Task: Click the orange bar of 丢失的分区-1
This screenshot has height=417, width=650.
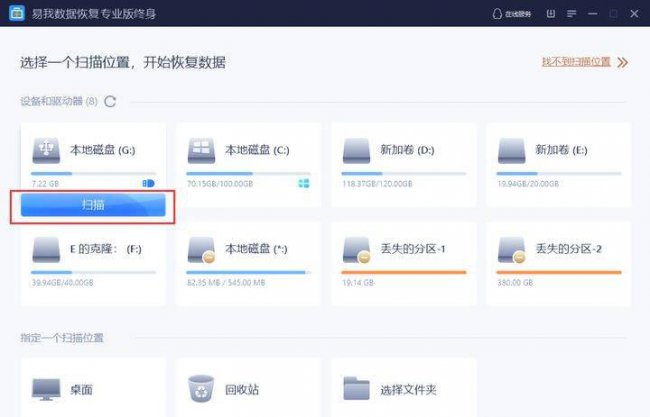Action: 404,272
